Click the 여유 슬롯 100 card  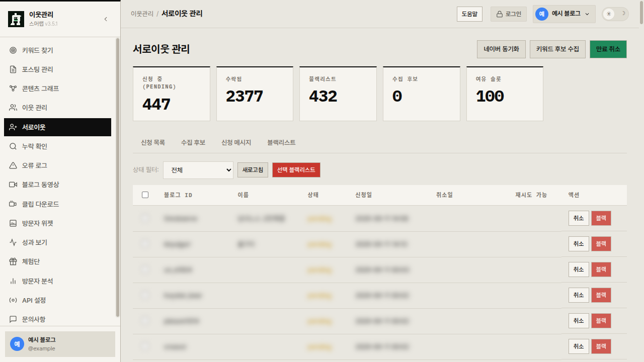505,94
